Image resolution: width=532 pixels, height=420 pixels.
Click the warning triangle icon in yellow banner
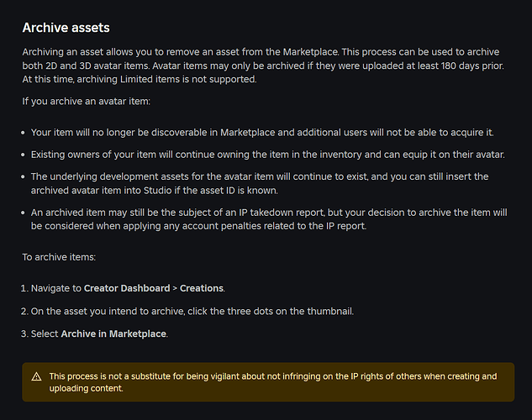[36, 376]
